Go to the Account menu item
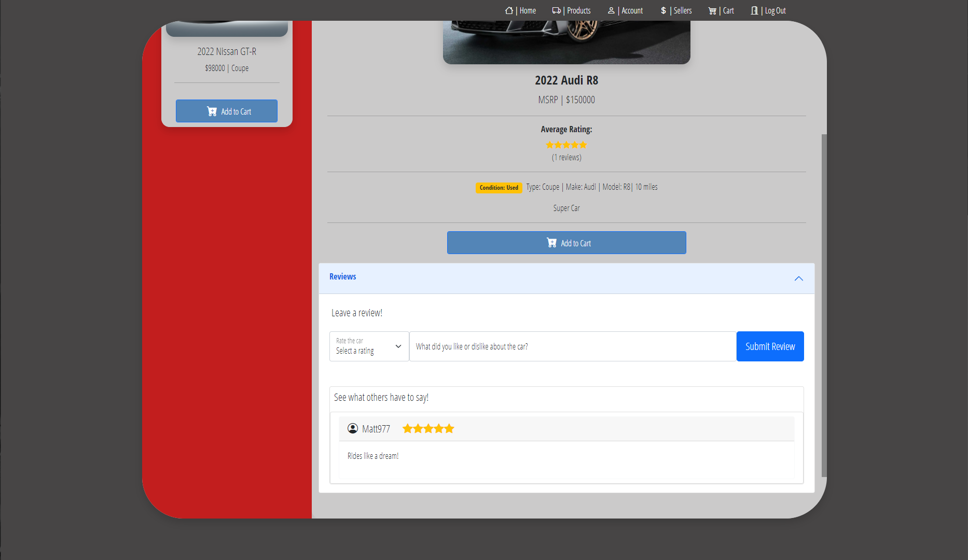The width and height of the screenshot is (968, 560). (x=631, y=10)
